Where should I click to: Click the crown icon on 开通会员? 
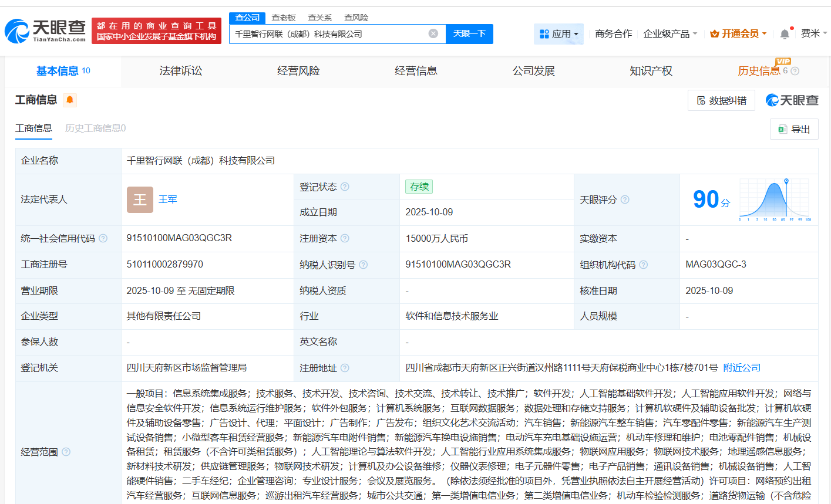point(714,34)
